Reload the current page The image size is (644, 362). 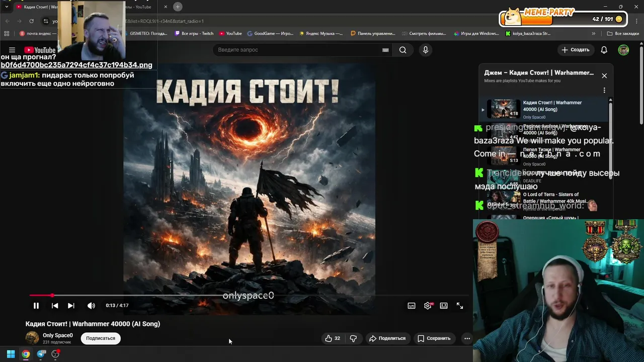point(31,21)
